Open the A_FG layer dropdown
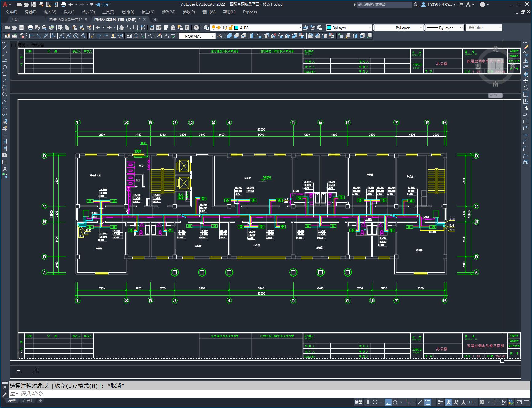This screenshot has height=408, width=532. coord(300,28)
